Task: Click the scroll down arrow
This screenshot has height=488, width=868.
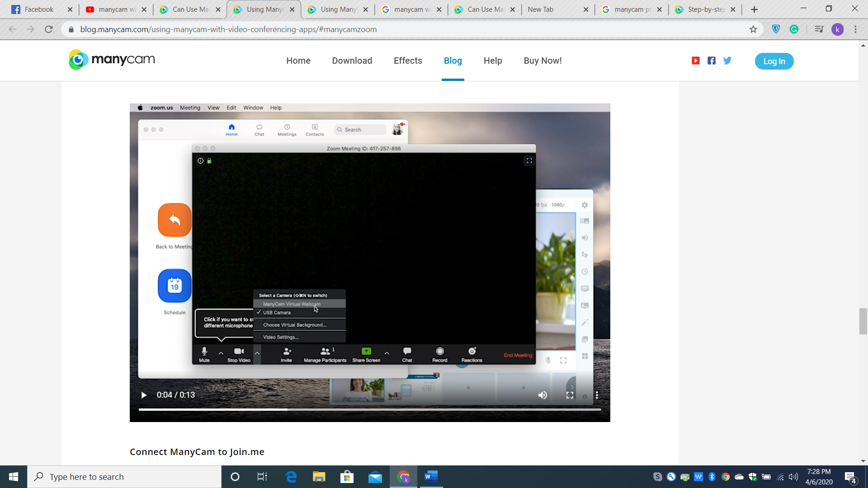Action: coord(863,461)
